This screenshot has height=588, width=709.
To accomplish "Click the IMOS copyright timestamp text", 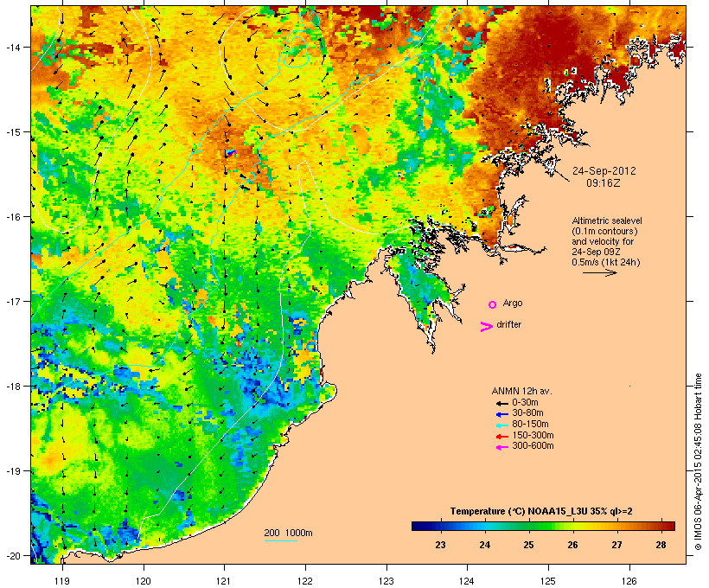I will 698,462.
